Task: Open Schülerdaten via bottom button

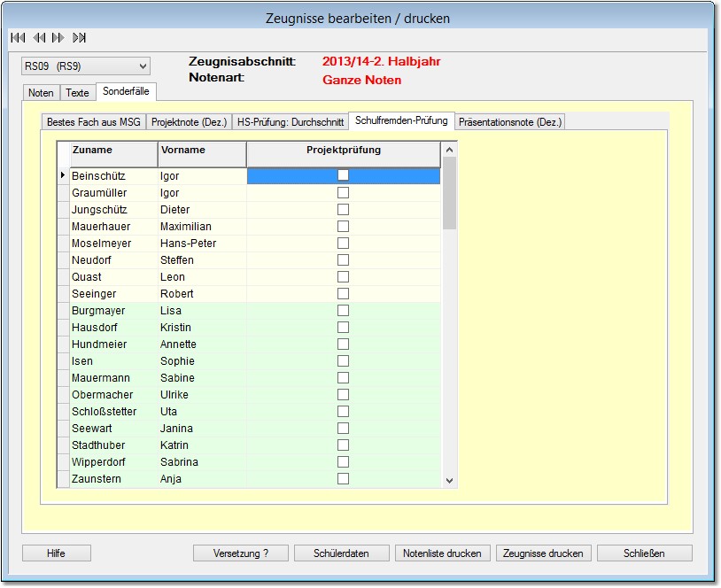Action: click(341, 553)
